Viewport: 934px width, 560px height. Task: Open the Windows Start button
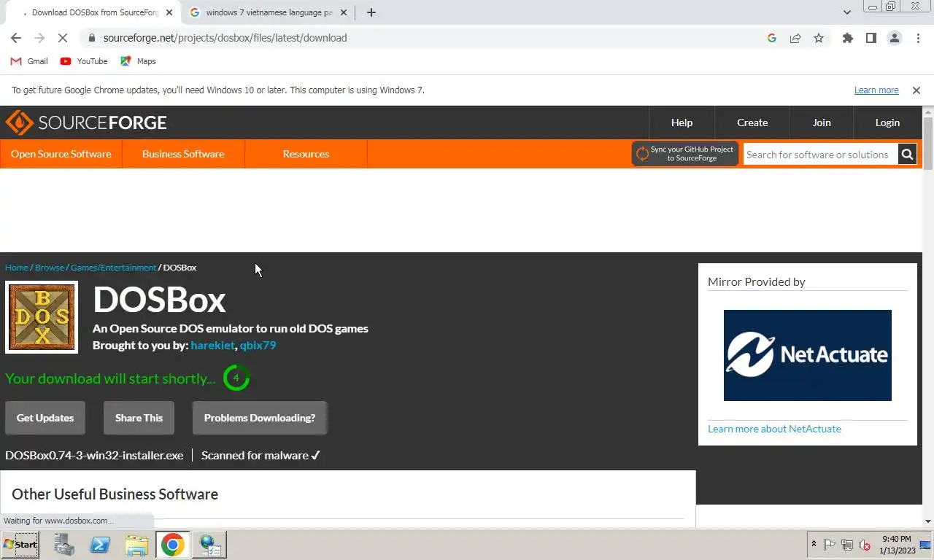pyautogui.click(x=20, y=545)
